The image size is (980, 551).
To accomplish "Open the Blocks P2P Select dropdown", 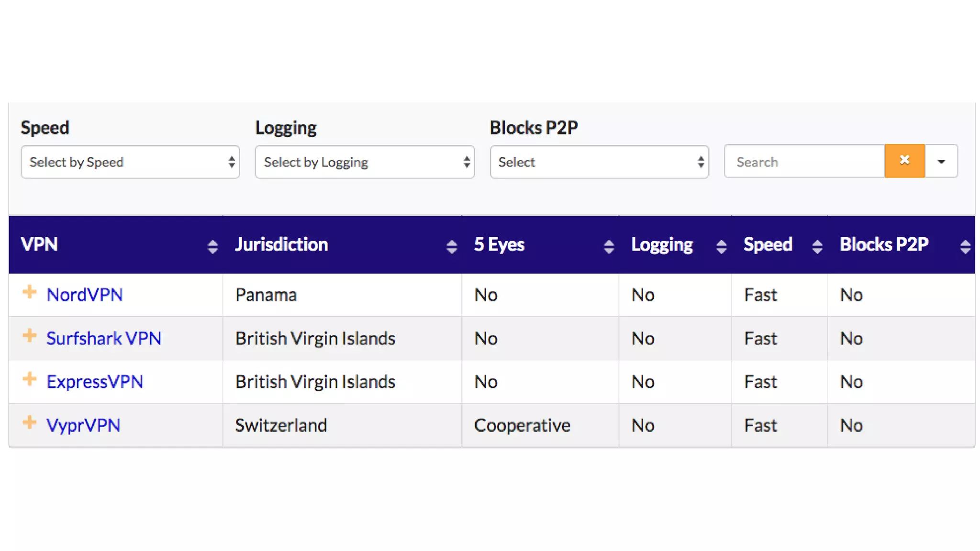I will pos(599,162).
